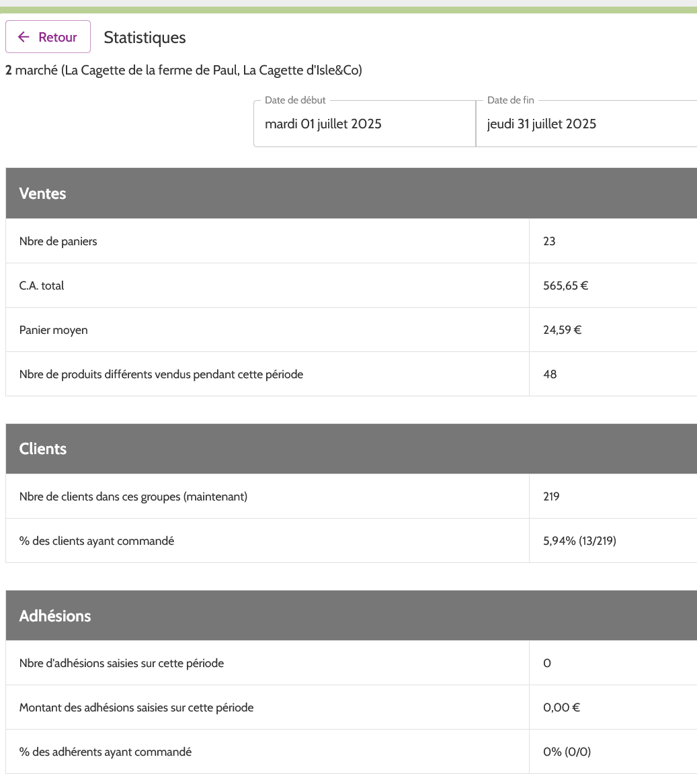Select the row counting 48 produits différents vendus
This screenshot has height=784, width=697.
pyautogui.click(x=161, y=374)
